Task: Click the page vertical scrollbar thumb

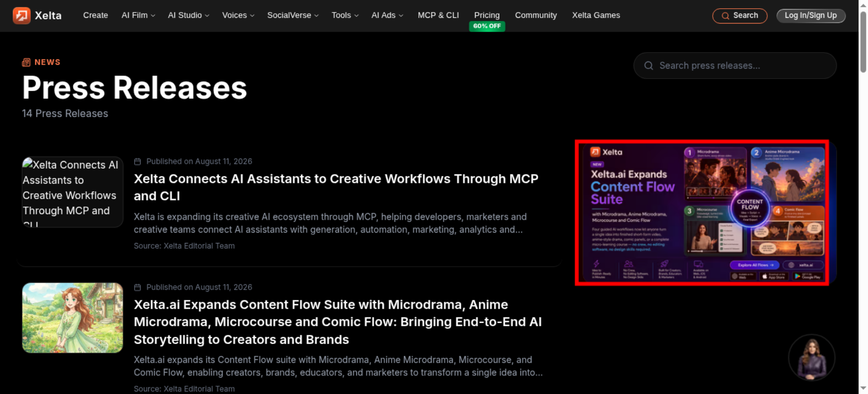Action: tap(863, 42)
